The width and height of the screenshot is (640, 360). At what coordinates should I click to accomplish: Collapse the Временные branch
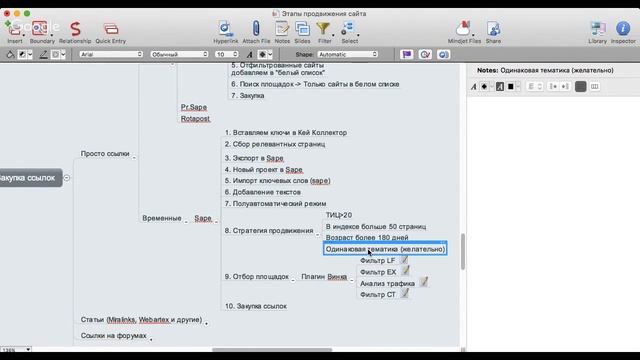(186, 222)
